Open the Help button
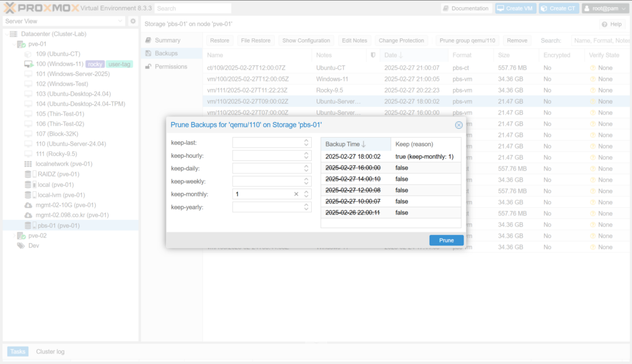Image resolution: width=632 pixels, height=364 pixels. [x=612, y=24]
